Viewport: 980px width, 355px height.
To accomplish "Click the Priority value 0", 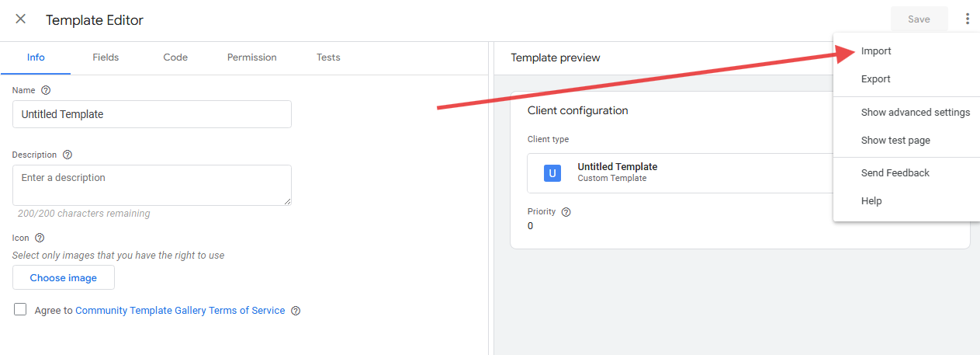I will [531, 226].
